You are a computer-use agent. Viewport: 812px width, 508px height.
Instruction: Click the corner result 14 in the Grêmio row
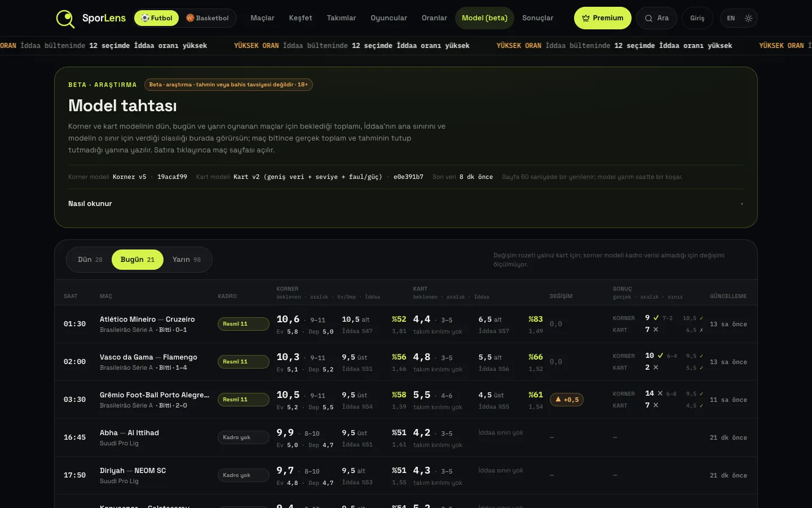coord(650,393)
